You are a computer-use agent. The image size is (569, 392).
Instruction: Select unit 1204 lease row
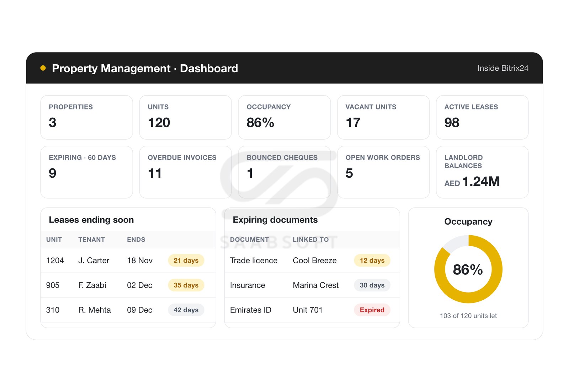pos(128,261)
